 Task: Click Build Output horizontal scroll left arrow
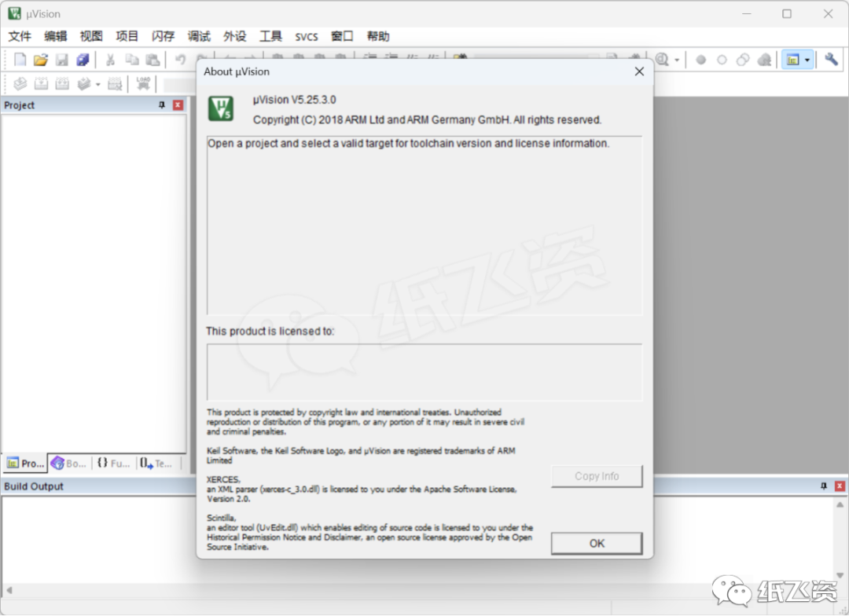[x=9, y=590]
